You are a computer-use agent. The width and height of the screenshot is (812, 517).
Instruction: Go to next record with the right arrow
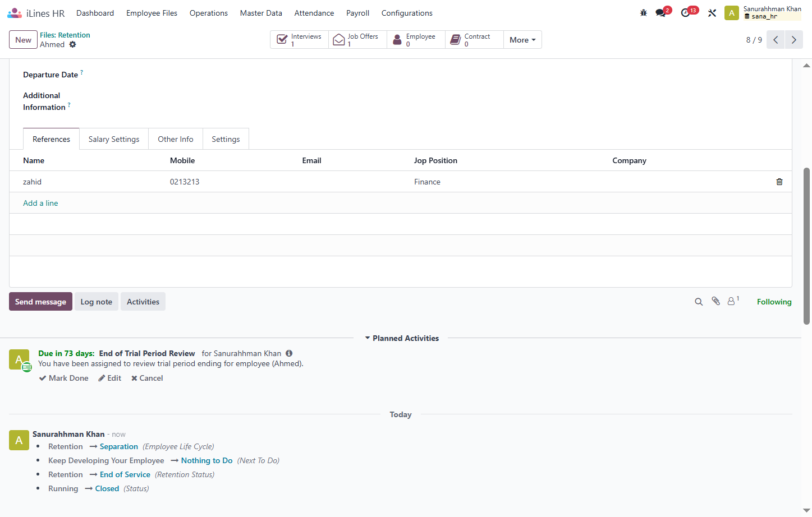(794, 40)
